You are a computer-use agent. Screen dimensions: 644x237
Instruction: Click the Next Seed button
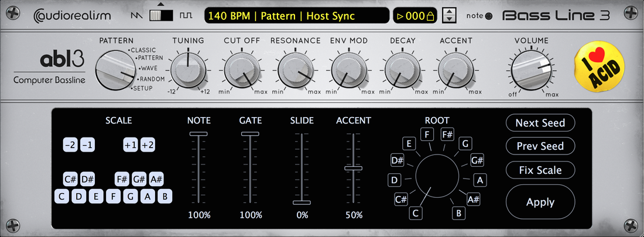point(540,122)
